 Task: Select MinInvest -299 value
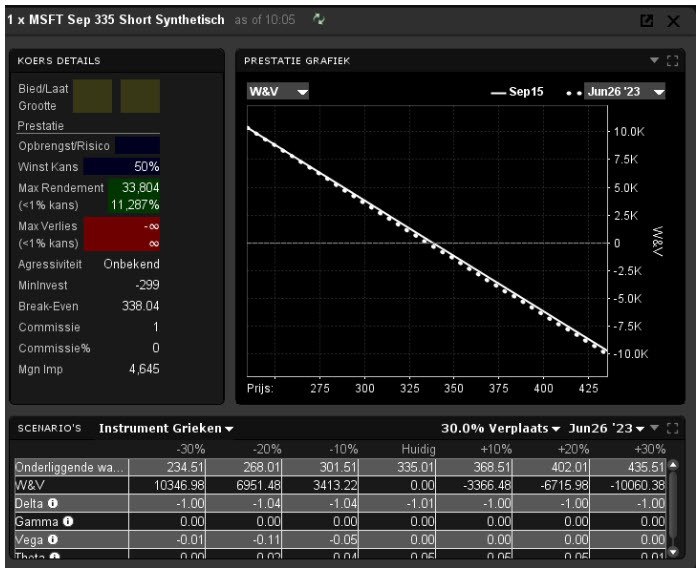(148, 285)
